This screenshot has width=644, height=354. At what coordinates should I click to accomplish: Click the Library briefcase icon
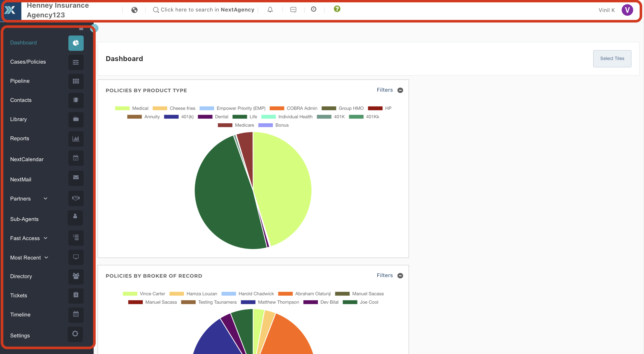point(76,120)
